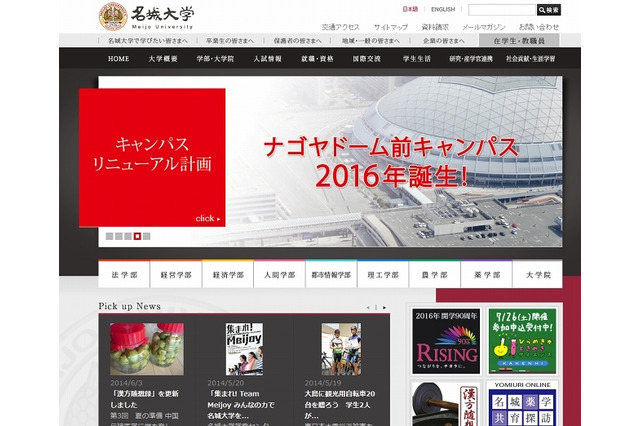Screen dimensions: 640x426
Task: Open 就職・資格 in main navigation
Action: click(317, 59)
